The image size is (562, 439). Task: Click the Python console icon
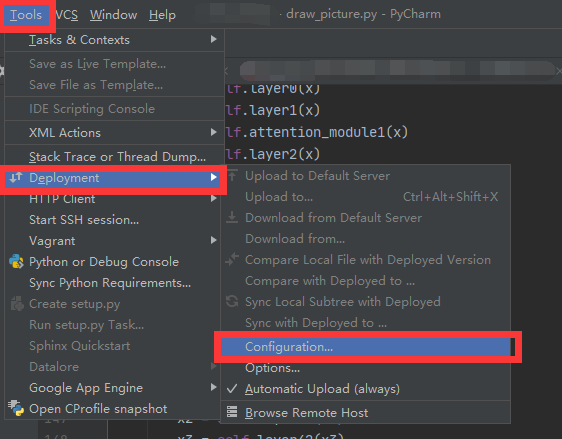click(16, 262)
